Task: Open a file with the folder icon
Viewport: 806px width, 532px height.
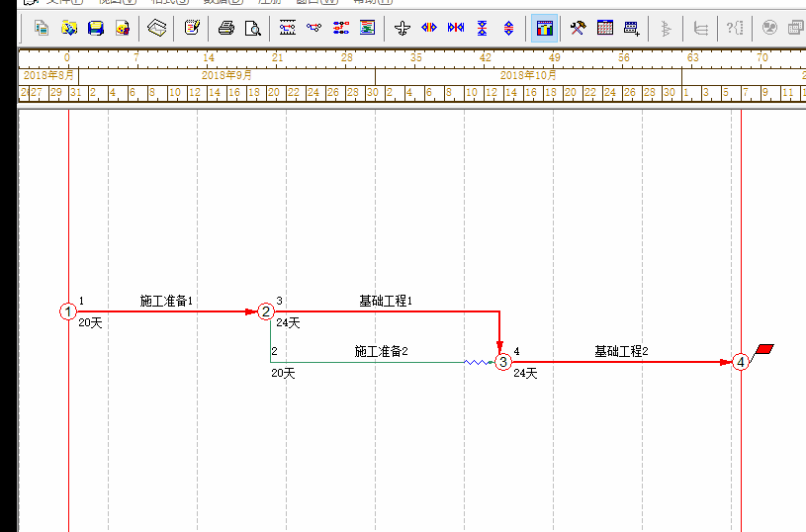Action: [68, 28]
